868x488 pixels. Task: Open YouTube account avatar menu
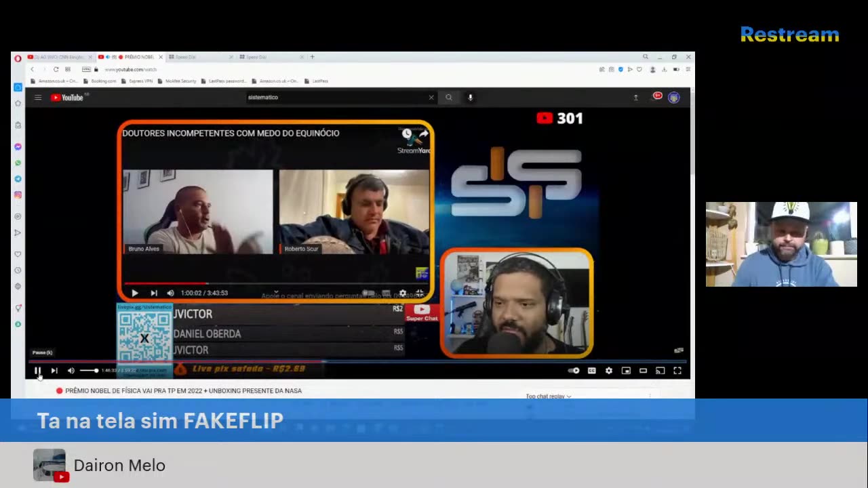[x=674, y=98]
